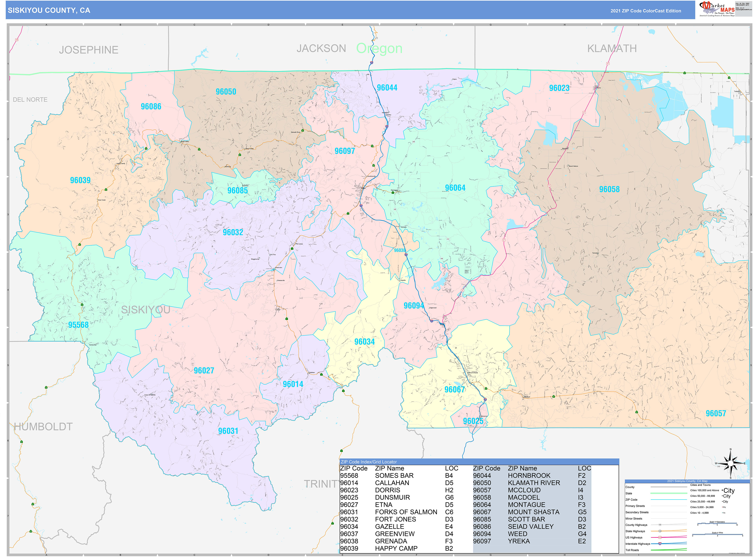Click GRENADA in the index table
The image size is (756, 557).
pyautogui.click(x=391, y=541)
